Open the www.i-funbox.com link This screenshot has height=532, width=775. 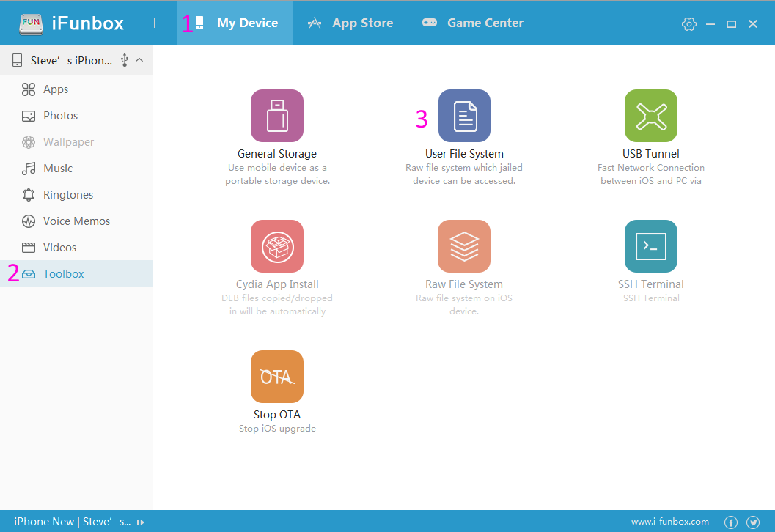[669, 522]
